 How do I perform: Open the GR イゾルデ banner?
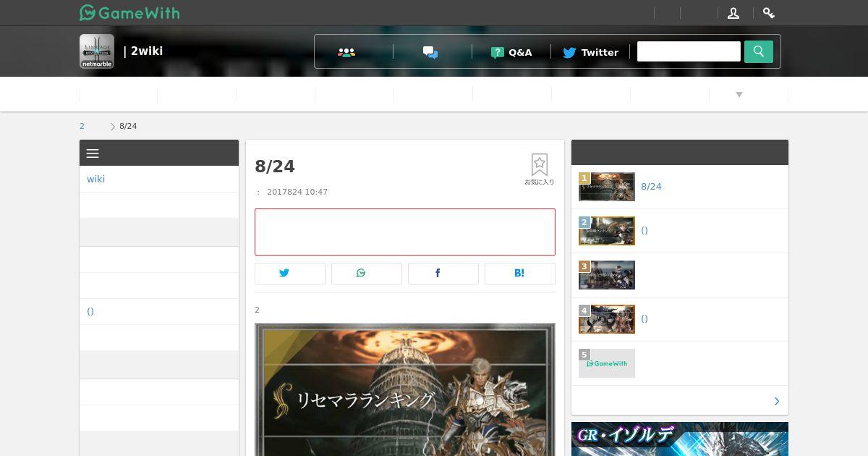(x=680, y=439)
